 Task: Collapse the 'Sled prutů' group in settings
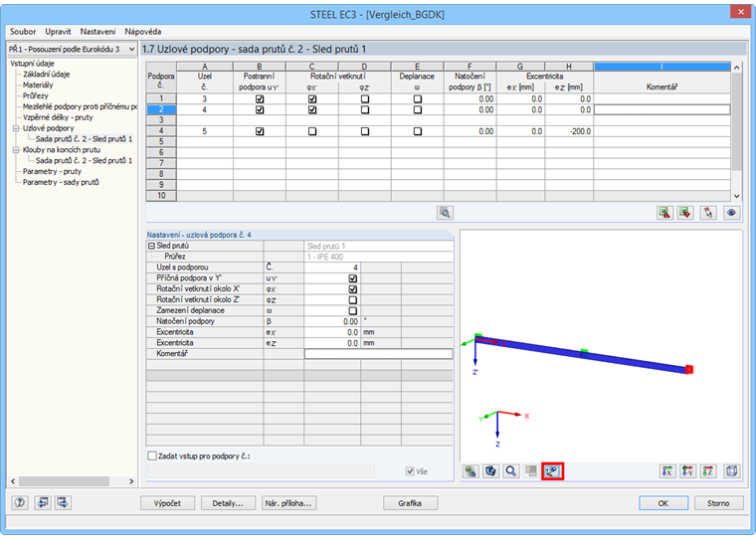151,246
